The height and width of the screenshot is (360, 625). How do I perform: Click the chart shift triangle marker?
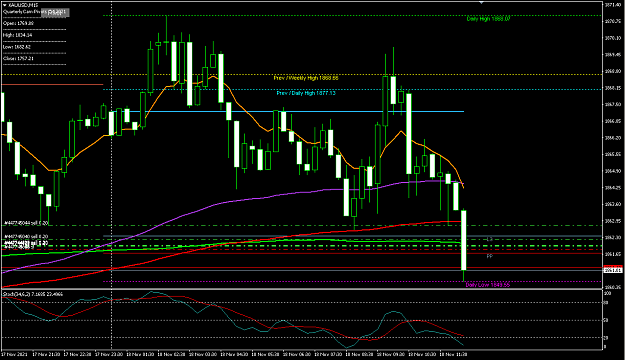tap(481, 2)
